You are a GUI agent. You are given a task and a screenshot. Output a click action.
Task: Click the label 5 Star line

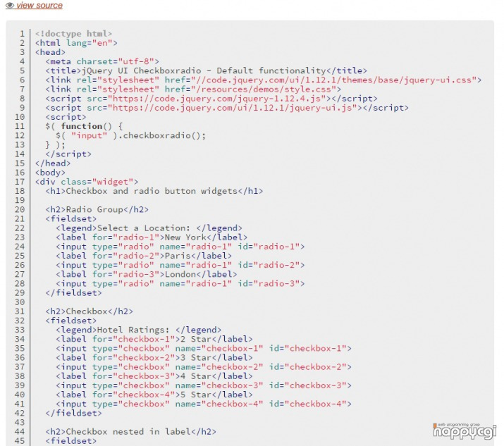coord(154,395)
